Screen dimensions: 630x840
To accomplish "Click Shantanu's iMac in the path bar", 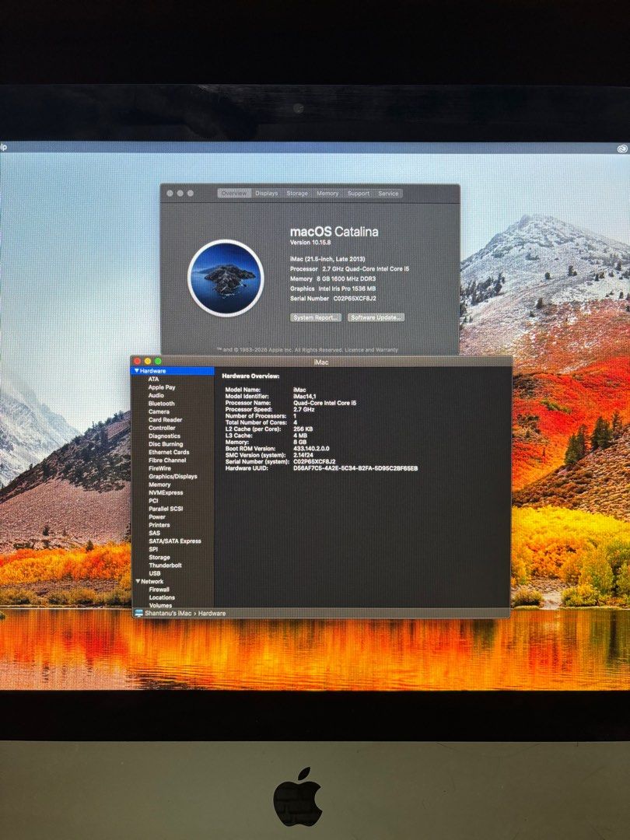I will pos(168,613).
